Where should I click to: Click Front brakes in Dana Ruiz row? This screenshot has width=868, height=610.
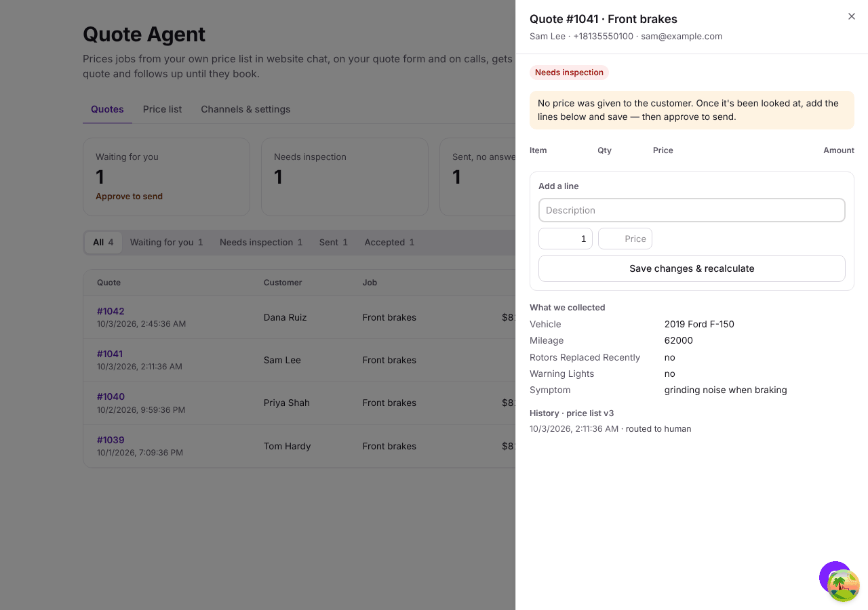tap(389, 317)
